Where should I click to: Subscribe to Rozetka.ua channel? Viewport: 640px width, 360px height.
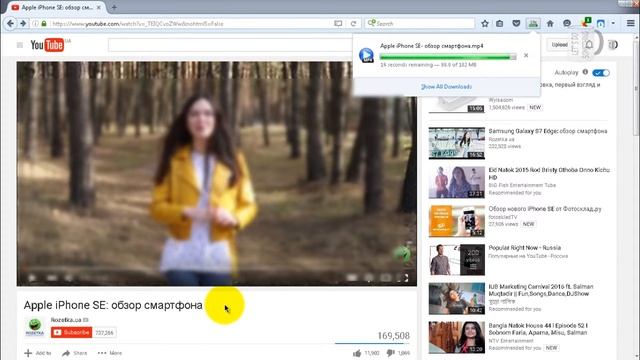tap(71, 333)
